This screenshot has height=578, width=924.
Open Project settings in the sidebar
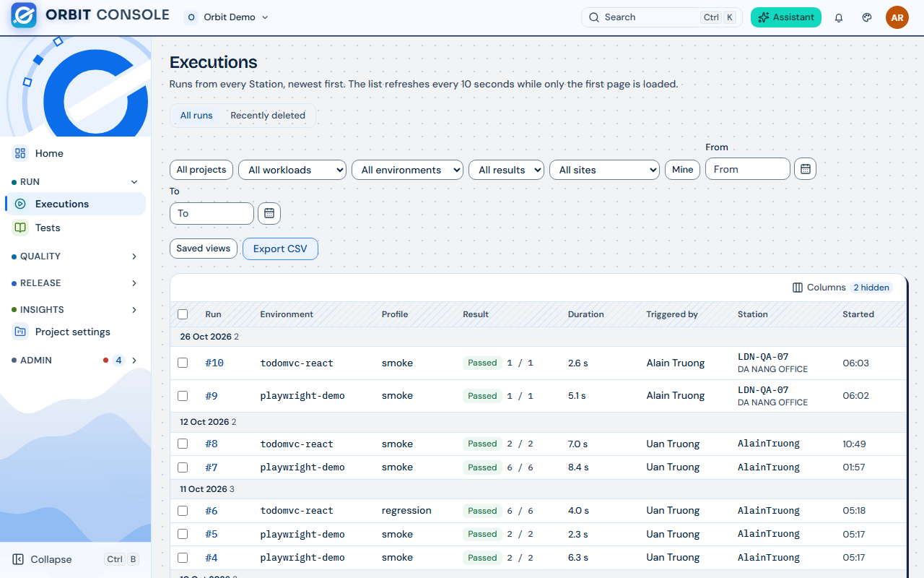pyautogui.click(x=75, y=332)
